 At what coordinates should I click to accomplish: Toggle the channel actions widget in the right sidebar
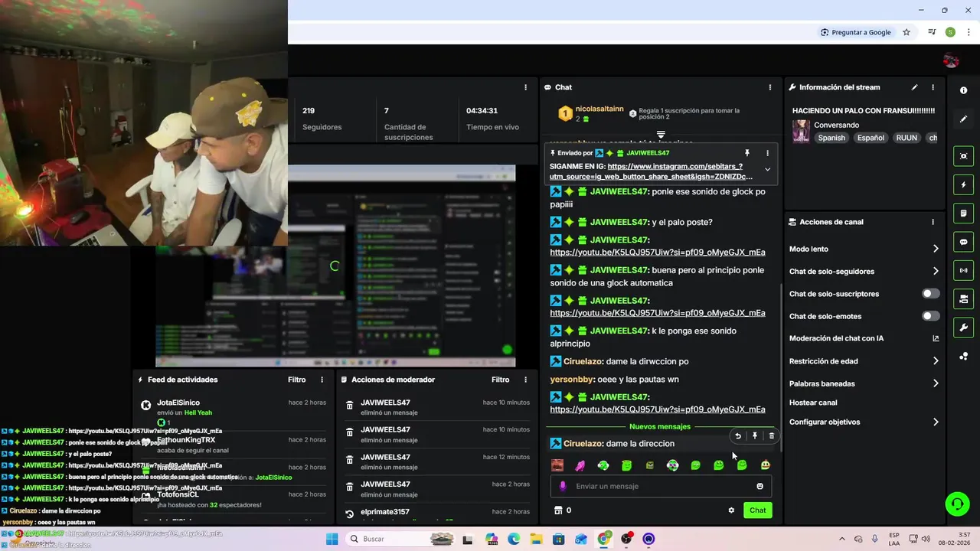point(963,298)
